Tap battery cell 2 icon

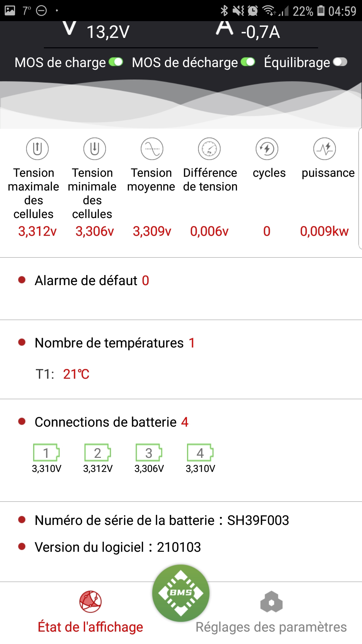[x=98, y=453]
